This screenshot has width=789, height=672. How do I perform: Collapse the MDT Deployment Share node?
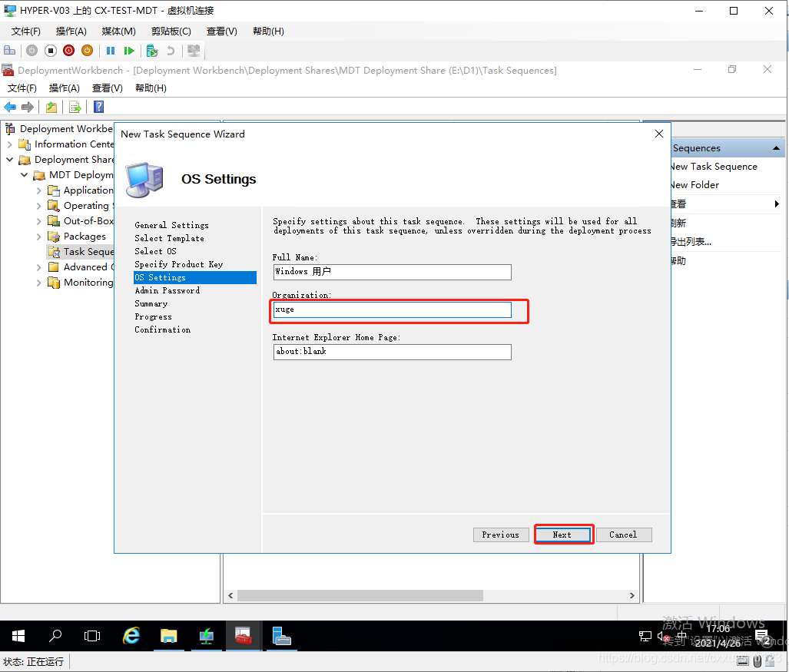coord(24,175)
